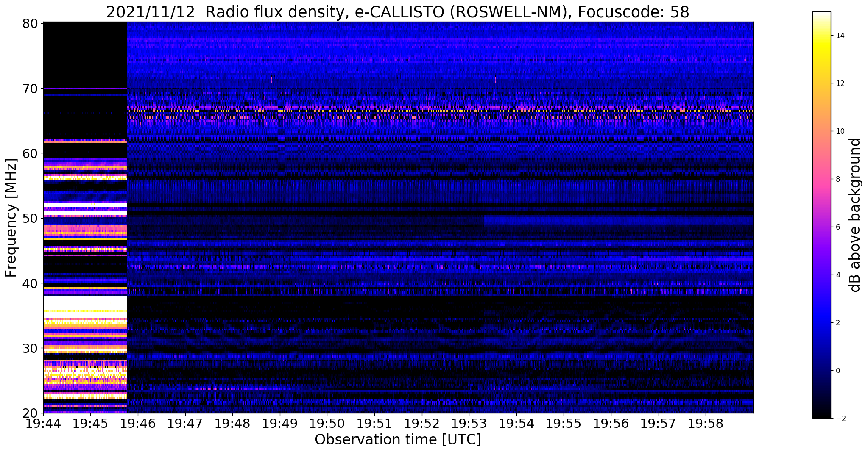Click the colorbar gradient scale
The height and width of the screenshot is (452, 868).
821,215
